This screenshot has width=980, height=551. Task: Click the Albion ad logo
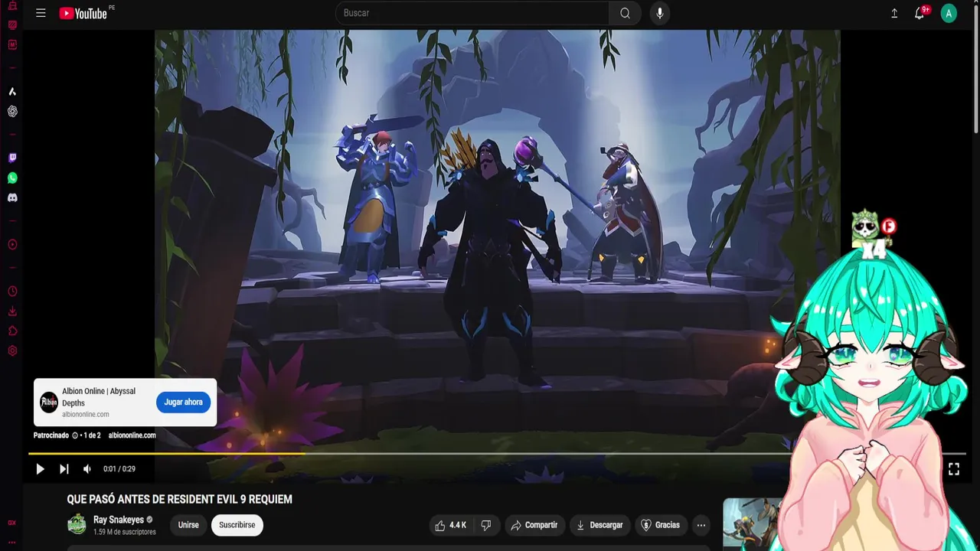point(49,402)
